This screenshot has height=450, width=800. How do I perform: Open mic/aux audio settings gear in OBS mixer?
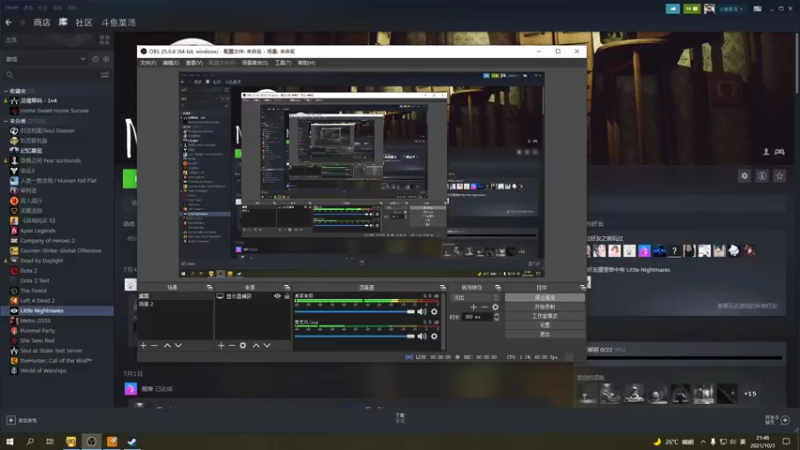pos(434,336)
